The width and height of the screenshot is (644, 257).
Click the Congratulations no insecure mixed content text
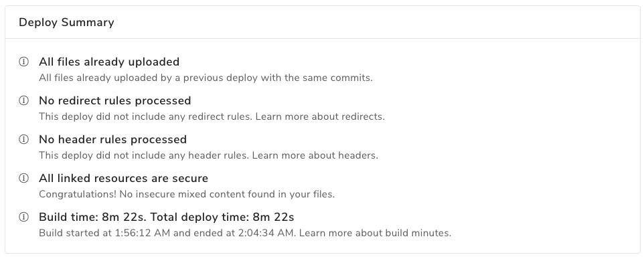tap(187, 194)
